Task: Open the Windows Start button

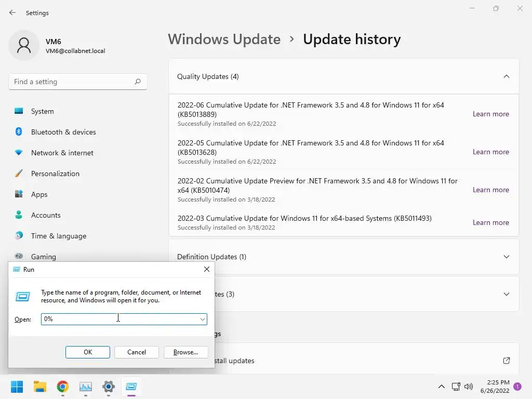Action: pos(17,387)
